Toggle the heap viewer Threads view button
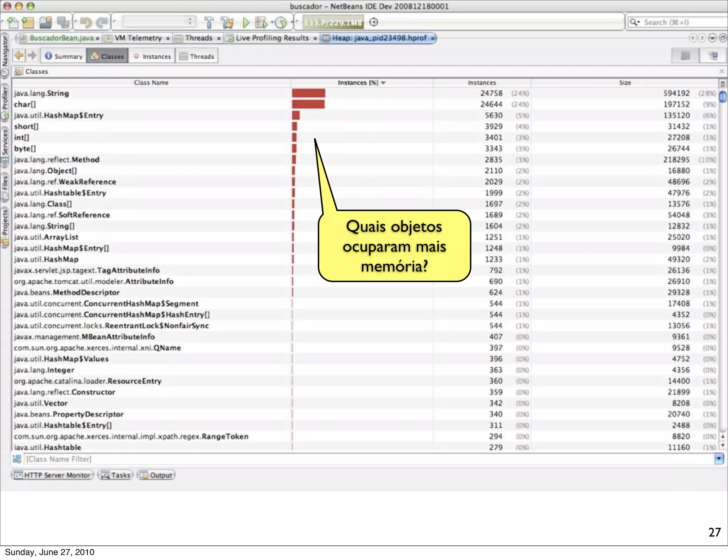Screen dimensions: 728x560 pyautogui.click(x=197, y=56)
